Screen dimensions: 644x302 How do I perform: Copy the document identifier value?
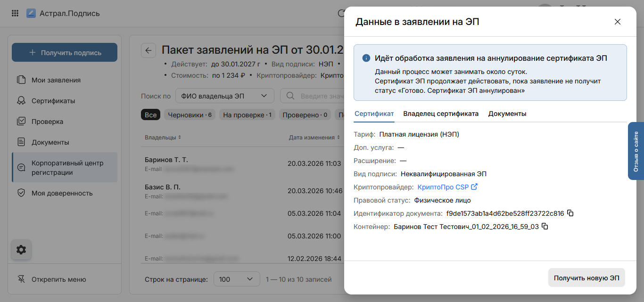(570, 213)
